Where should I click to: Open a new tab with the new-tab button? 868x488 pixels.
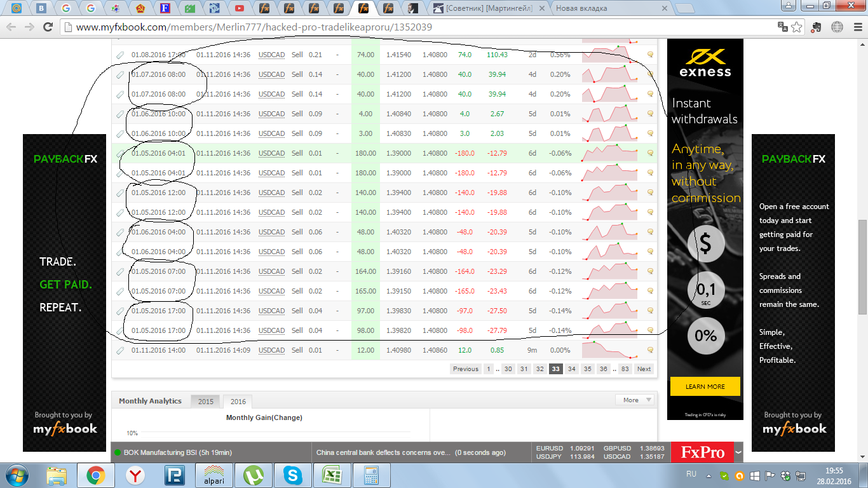[684, 8]
